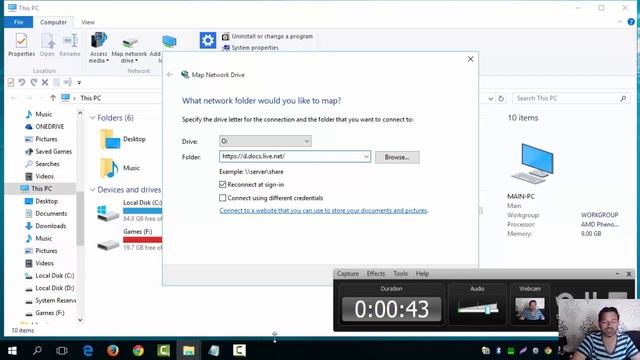Launch Microsoft Edge from taskbar
Image resolution: width=640 pixels, height=360 pixels.
click(88, 350)
